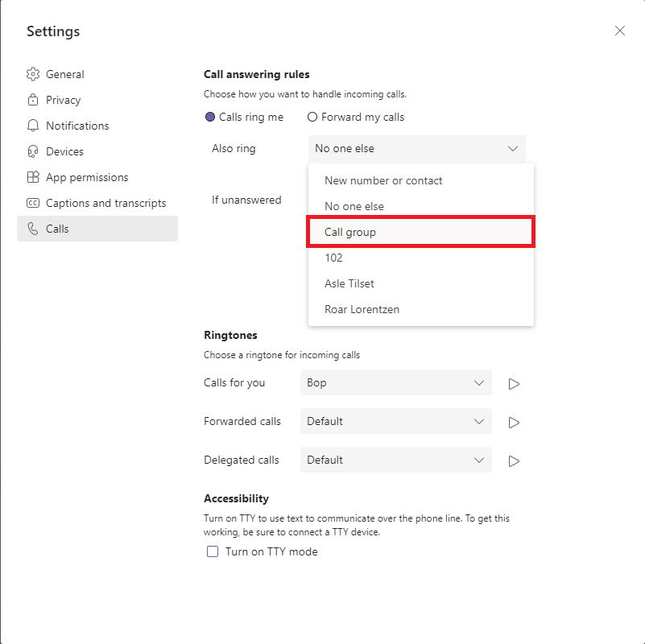Choose New number or contact option
Image resolution: width=645 pixels, height=644 pixels.
[x=383, y=180]
